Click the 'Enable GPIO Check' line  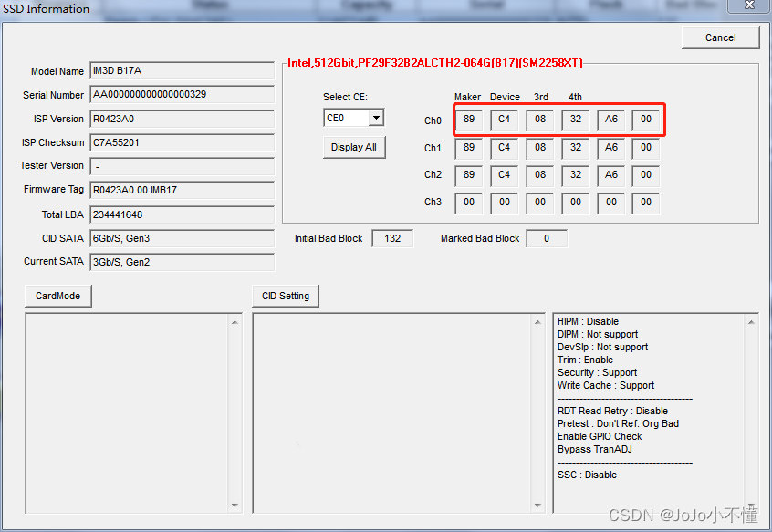coord(600,436)
